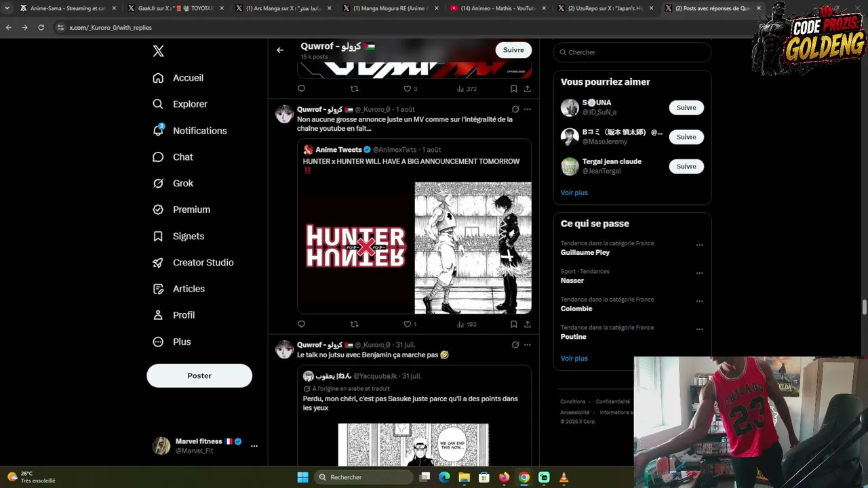Open the Hunter x Hunter logo image

coord(356,248)
